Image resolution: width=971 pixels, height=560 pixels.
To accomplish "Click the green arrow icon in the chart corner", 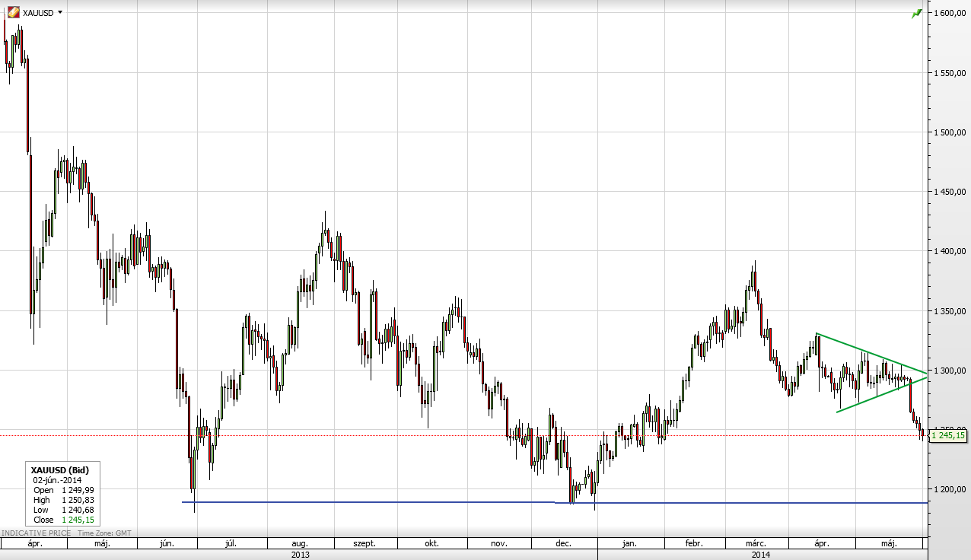I will [x=917, y=14].
